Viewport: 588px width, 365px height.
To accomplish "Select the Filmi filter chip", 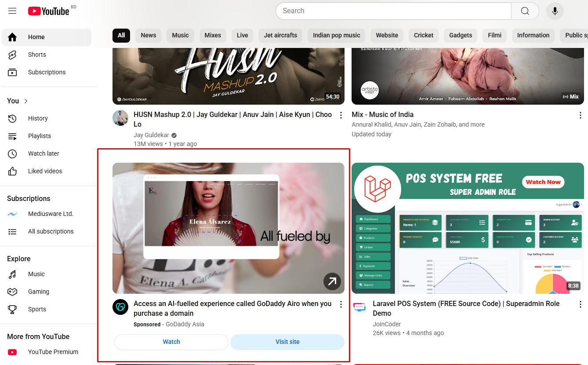I will 494,36.
